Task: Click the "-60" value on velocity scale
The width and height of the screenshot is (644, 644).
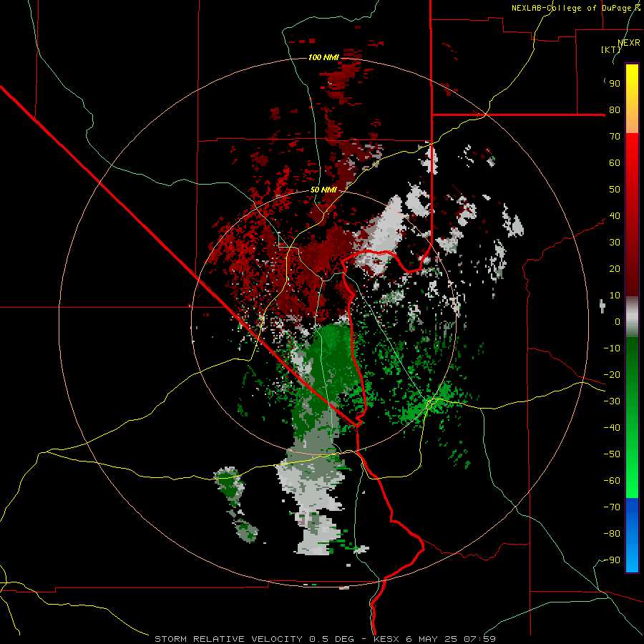Action: click(612, 481)
